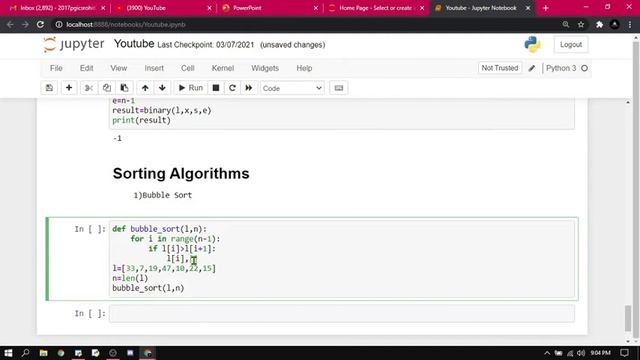The width and height of the screenshot is (640, 360).
Task: Paste cells below icon
Action: 124,88
